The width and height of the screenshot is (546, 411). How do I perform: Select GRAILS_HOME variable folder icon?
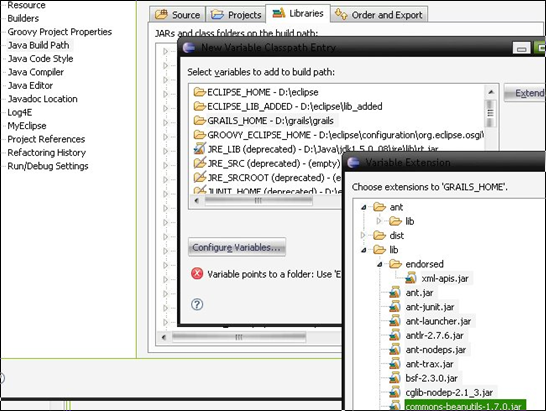click(x=200, y=121)
